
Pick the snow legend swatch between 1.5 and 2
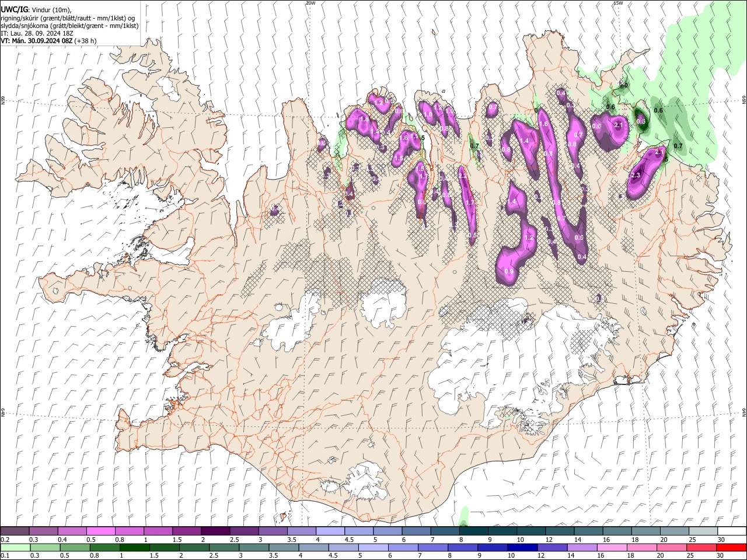coord(187,531)
